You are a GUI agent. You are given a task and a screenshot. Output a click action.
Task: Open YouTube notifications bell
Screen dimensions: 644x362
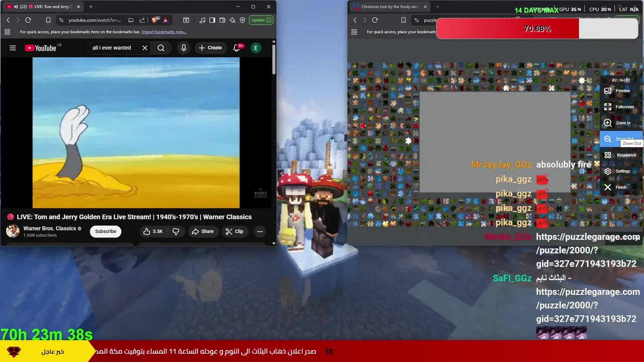(x=236, y=48)
